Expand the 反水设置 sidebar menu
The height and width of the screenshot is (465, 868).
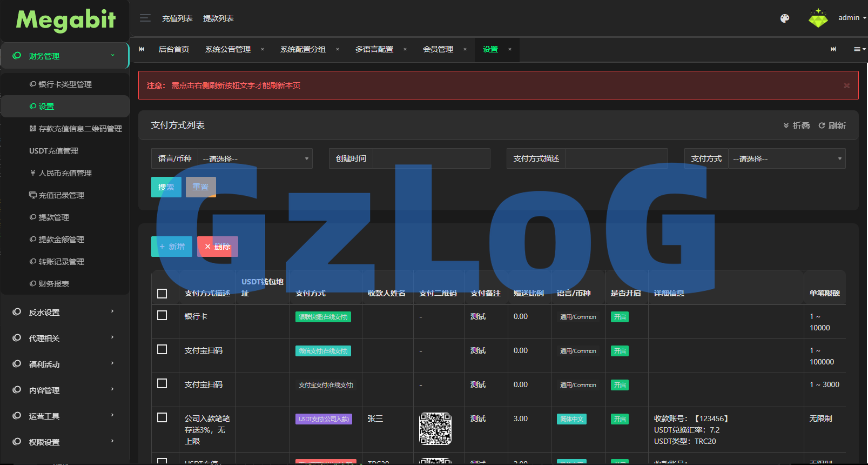(x=65, y=313)
